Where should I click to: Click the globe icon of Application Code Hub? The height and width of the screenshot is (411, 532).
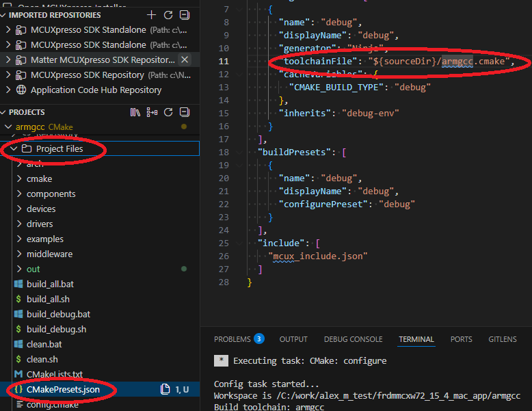21,90
